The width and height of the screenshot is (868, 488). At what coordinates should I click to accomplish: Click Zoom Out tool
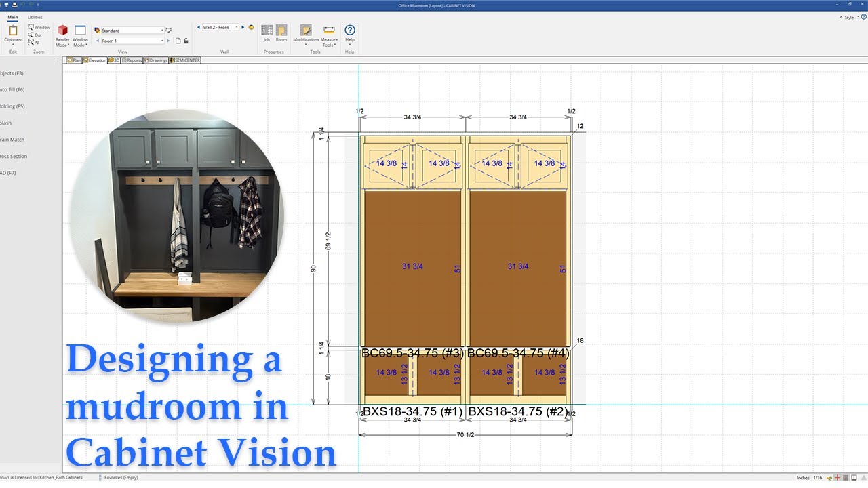pos(35,35)
